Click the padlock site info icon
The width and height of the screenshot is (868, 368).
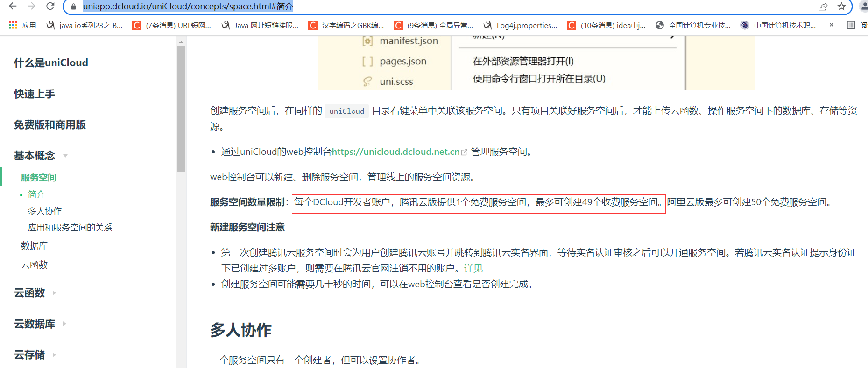[x=73, y=7]
